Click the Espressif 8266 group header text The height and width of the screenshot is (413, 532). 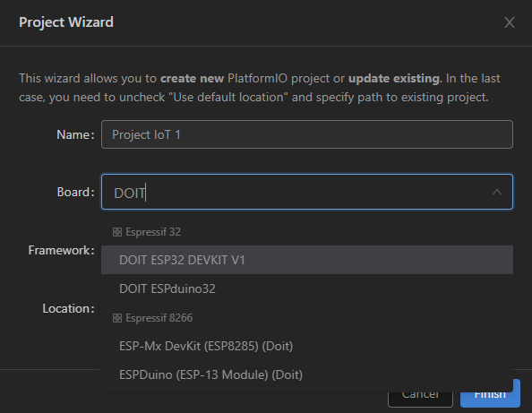[x=159, y=318]
